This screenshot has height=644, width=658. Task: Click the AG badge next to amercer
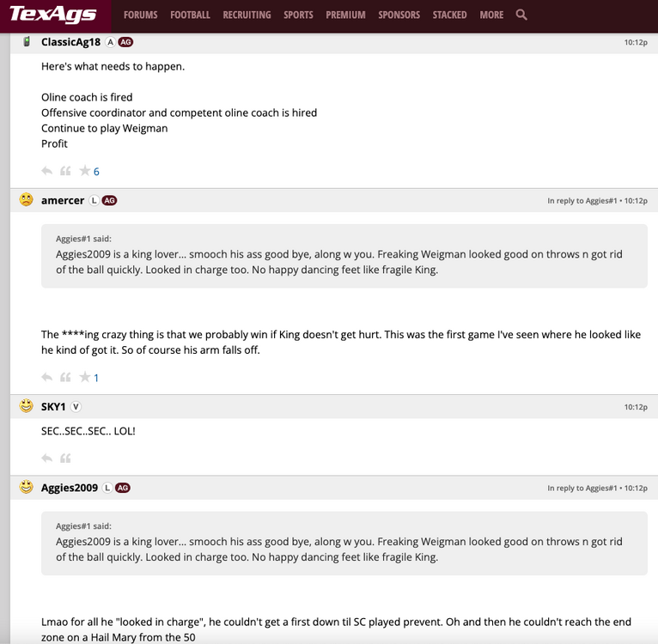click(109, 200)
